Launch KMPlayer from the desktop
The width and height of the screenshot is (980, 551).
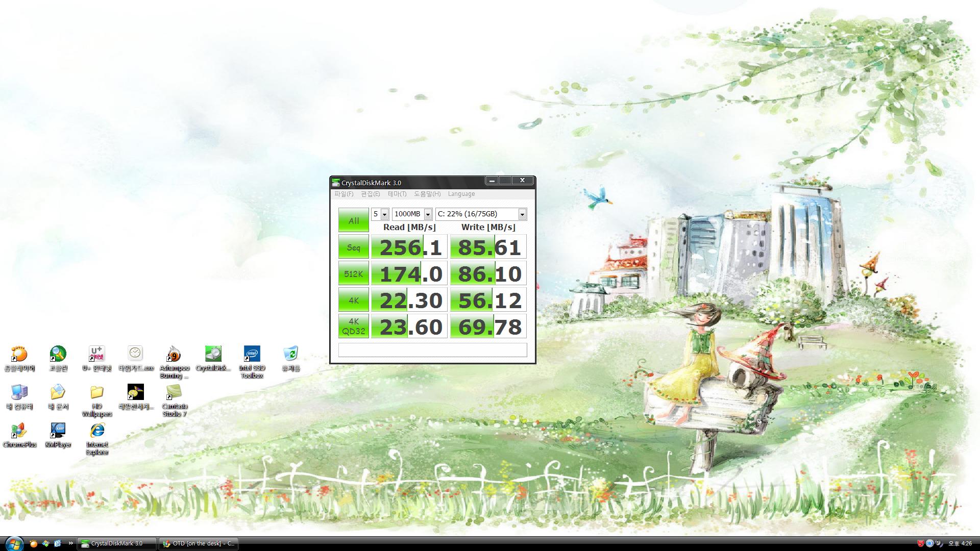coord(58,435)
